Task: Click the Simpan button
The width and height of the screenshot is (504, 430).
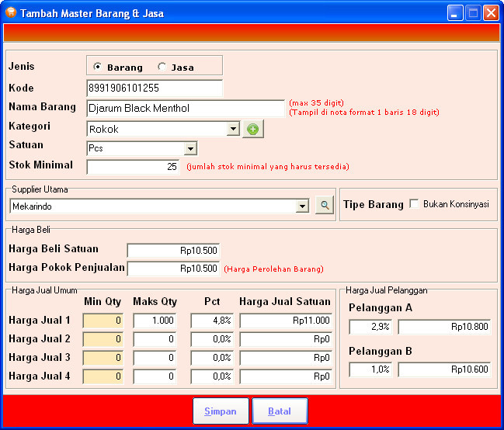Action: (x=221, y=411)
